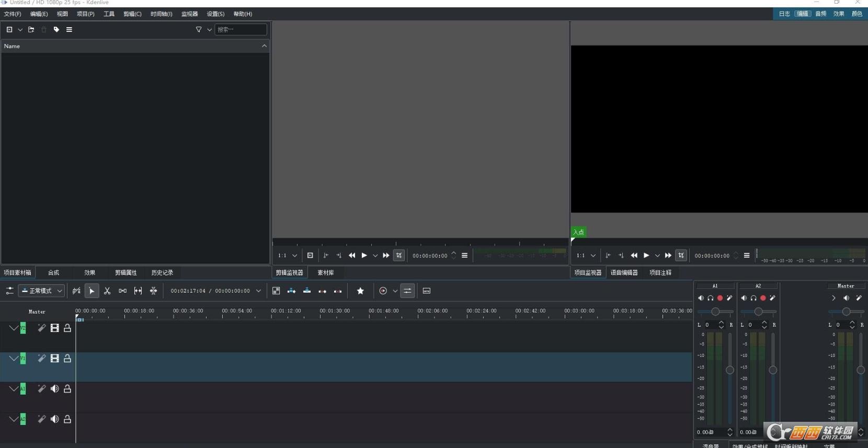Screen dimensions: 868x448
Task: Toggle solo headphones on A2 mixer channel
Action: 753,298
